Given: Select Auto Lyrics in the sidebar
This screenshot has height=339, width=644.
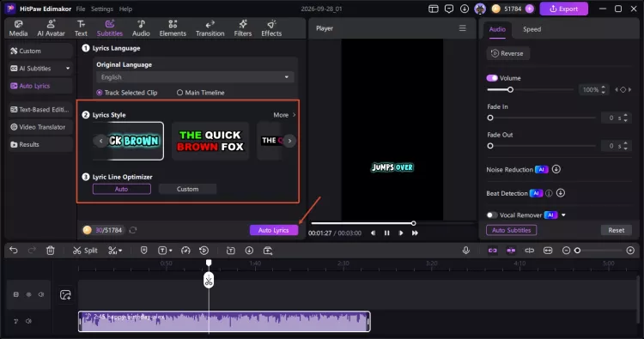Looking at the screenshot, I should pyautogui.click(x=40, y=86).
